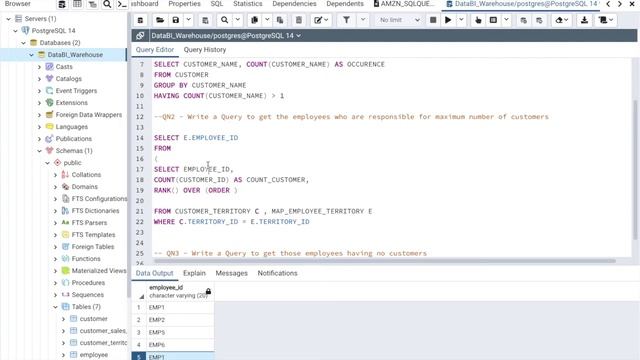
Task: Click the employee_id column header
Action: tap(180, 291)
